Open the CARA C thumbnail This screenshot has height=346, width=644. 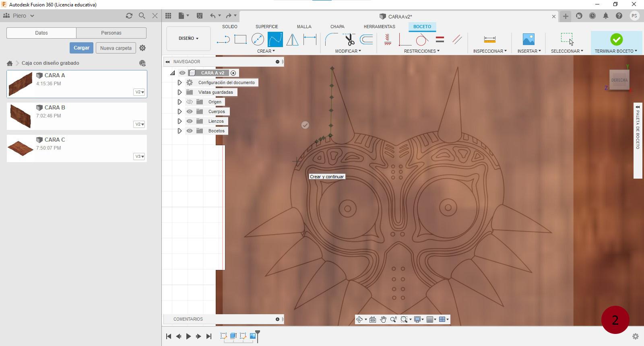(20, 148)
